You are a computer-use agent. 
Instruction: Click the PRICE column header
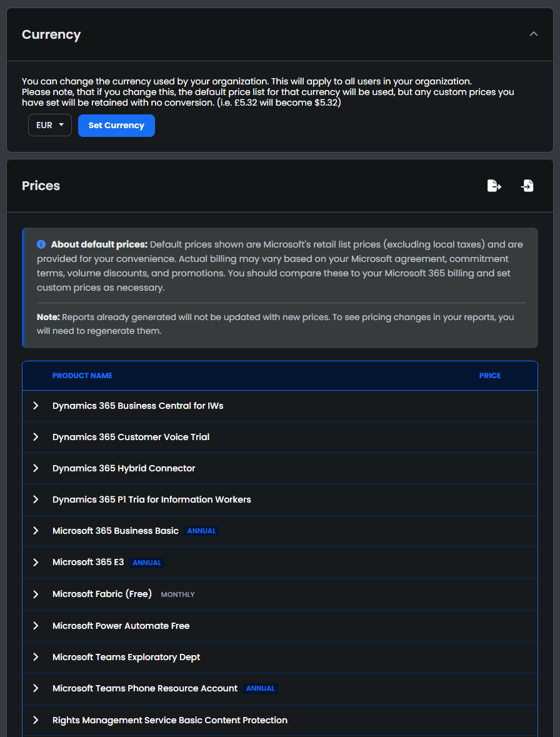click(490, 376)
